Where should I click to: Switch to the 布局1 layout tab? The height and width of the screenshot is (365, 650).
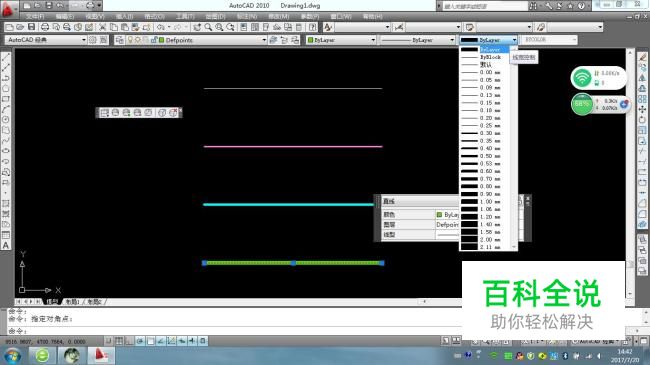pos(73,302)
